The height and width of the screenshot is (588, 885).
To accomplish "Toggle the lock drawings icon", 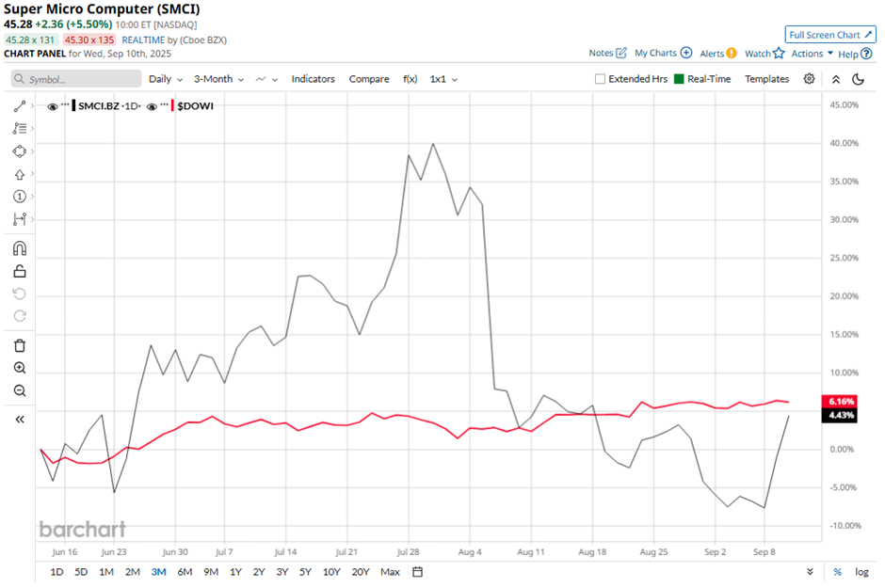I will [20, 271].
